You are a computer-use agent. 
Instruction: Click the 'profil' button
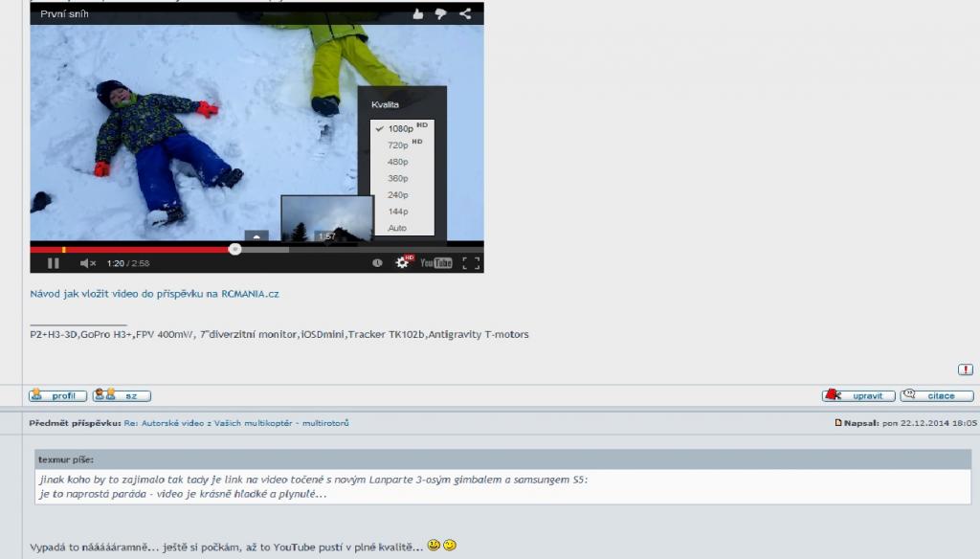(x=58, y=395)
